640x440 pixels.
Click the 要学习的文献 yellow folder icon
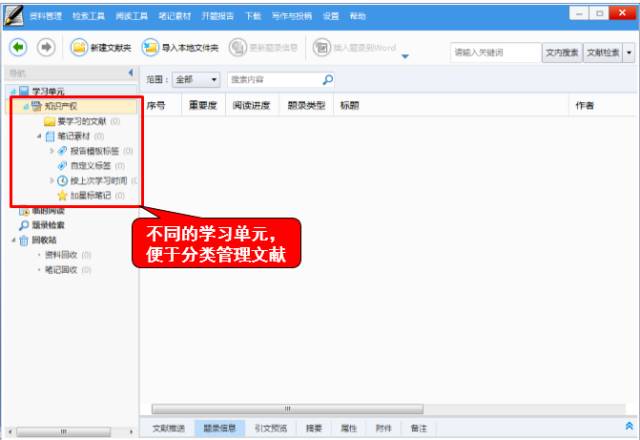[x=49, y=121]
